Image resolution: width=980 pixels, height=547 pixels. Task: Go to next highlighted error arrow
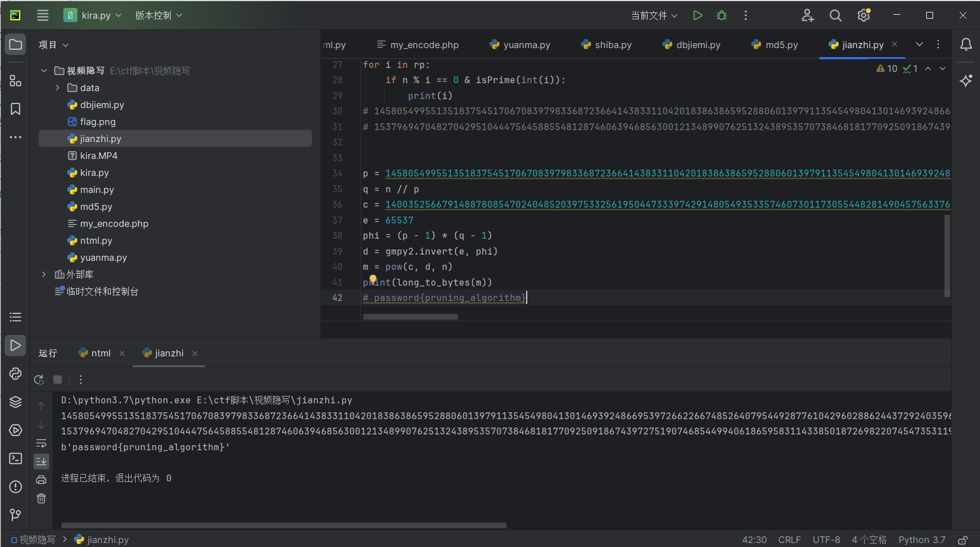click(x=943, y=68)
